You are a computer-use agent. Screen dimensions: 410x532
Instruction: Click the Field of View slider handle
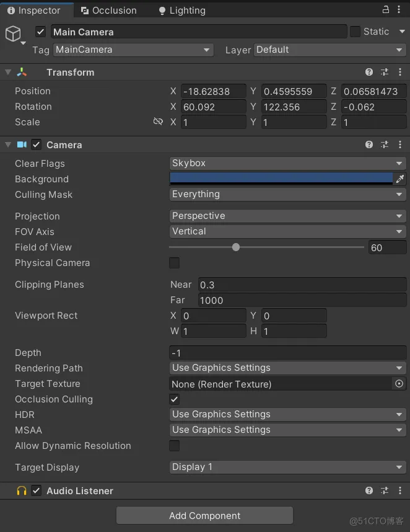(x=236, y=247)
